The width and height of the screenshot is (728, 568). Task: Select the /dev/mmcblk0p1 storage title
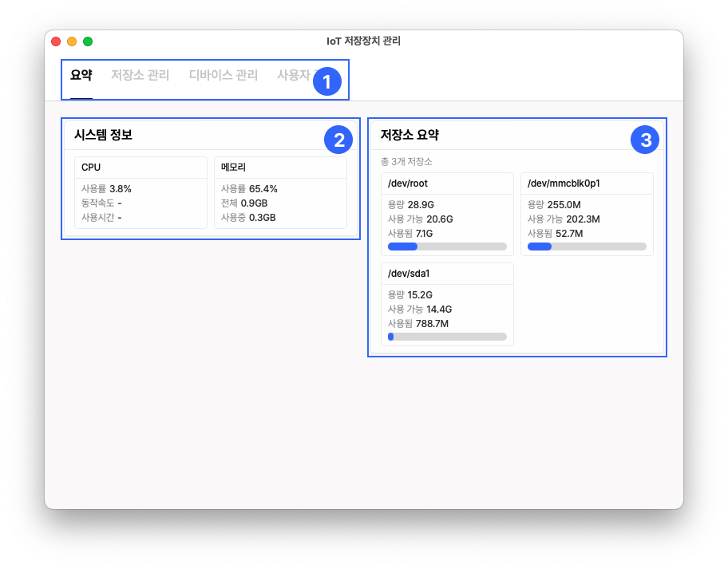[564, 183]
